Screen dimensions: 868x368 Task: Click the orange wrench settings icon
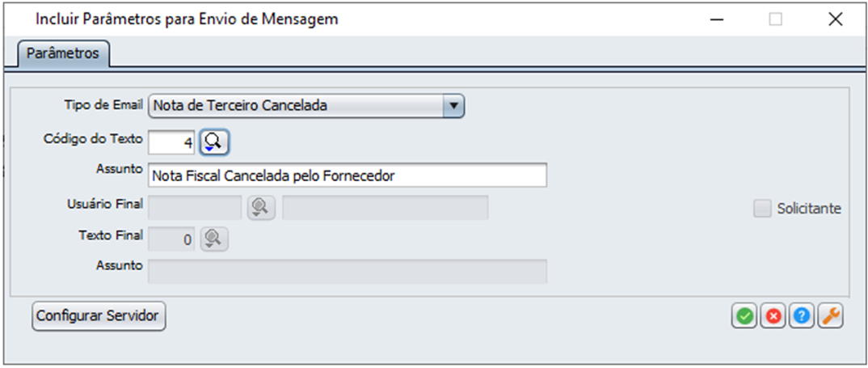coord(830,316)
